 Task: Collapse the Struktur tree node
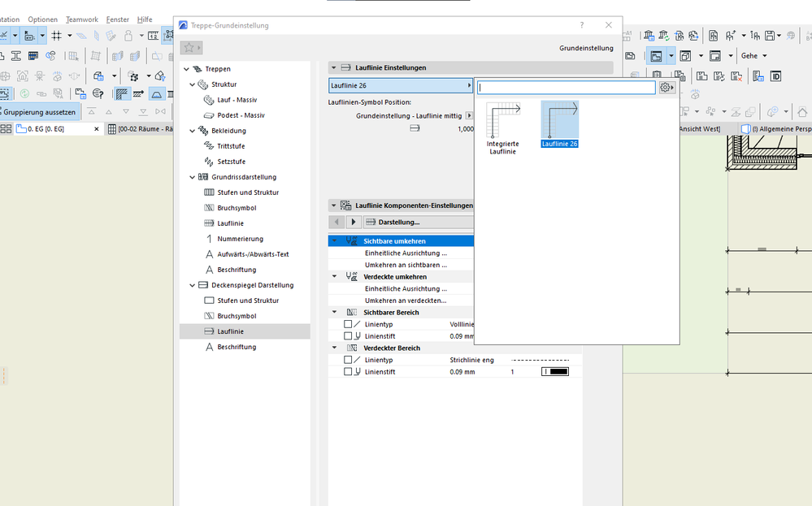(x=193, y=84)
